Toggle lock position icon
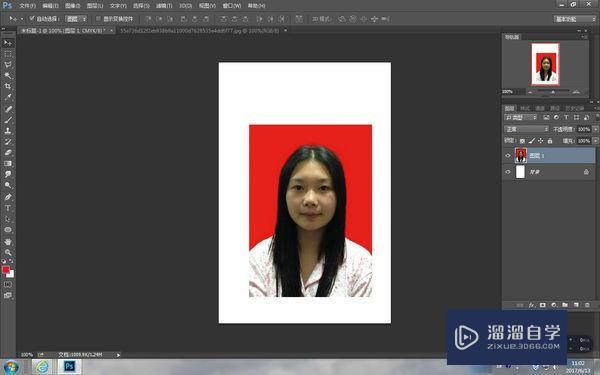 click(541, 141)
